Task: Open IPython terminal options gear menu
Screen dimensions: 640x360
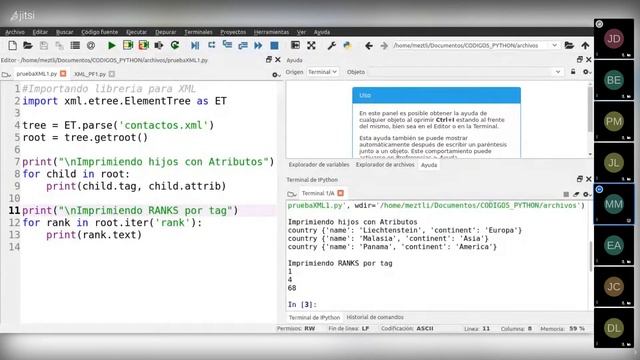Action: coord(587,194)
